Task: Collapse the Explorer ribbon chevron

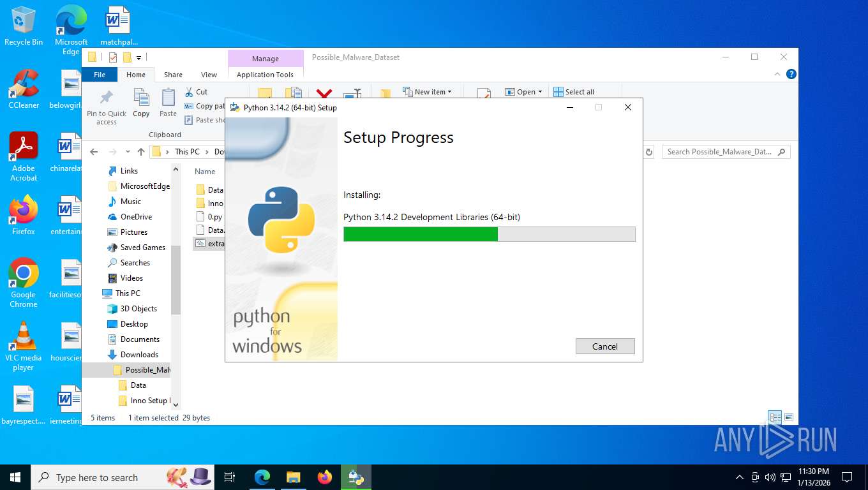Action: tap(777, 75)
